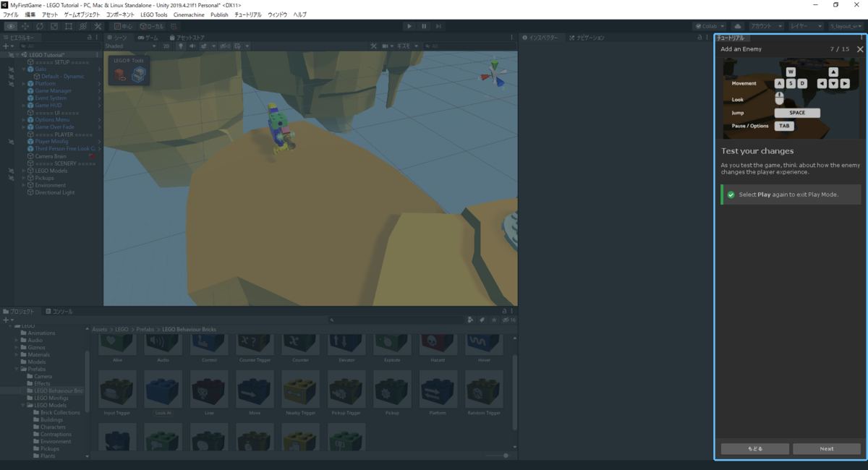
Task: Click the Play button
Action: pyautogui.click(x=409, y=26)
